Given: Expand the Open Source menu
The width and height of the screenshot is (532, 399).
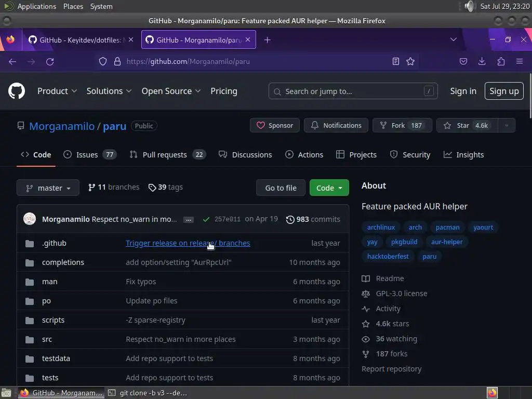Looking at the screenshot, I should (x=171, y=91).
